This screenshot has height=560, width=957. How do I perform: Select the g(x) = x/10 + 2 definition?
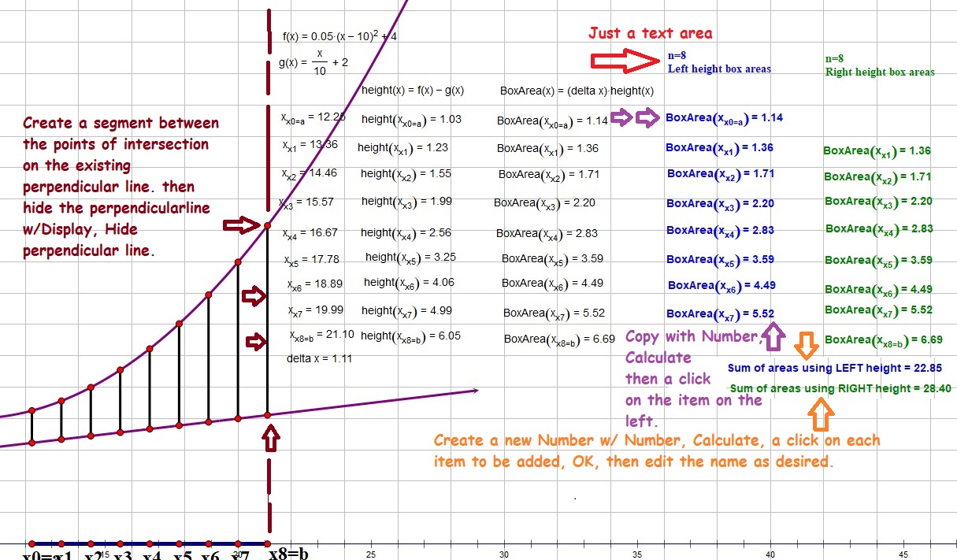click(314, 62)
